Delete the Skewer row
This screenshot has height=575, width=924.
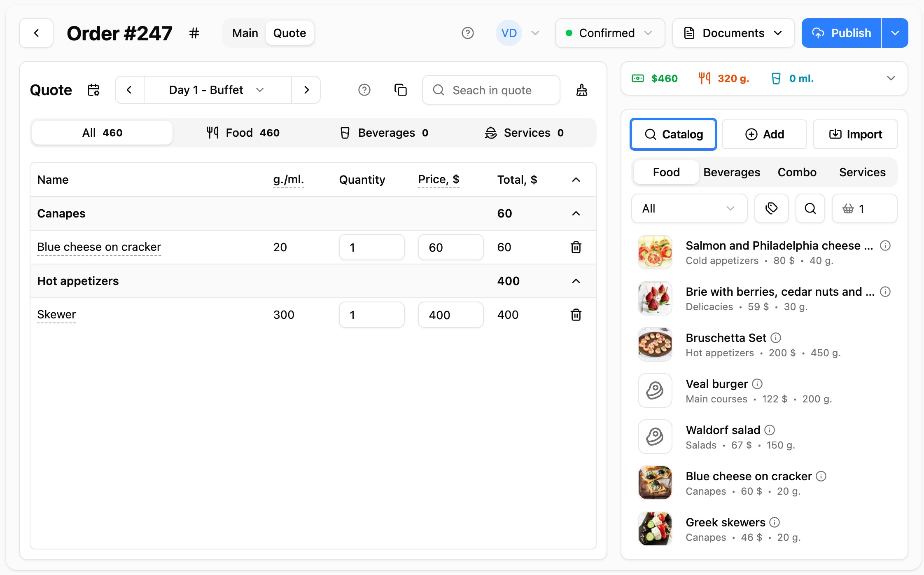(576, 315)
